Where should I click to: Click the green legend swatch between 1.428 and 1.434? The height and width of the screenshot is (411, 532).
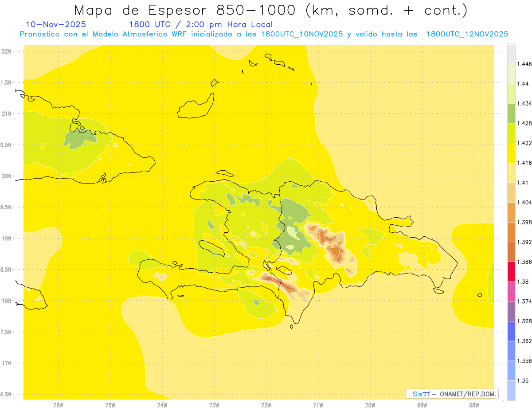point(511,113)
